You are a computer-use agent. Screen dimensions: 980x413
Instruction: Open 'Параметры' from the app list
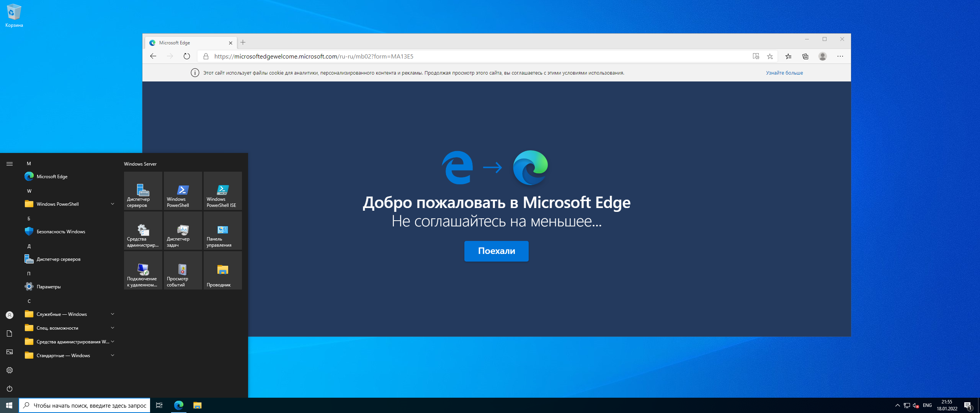[70, 286]
